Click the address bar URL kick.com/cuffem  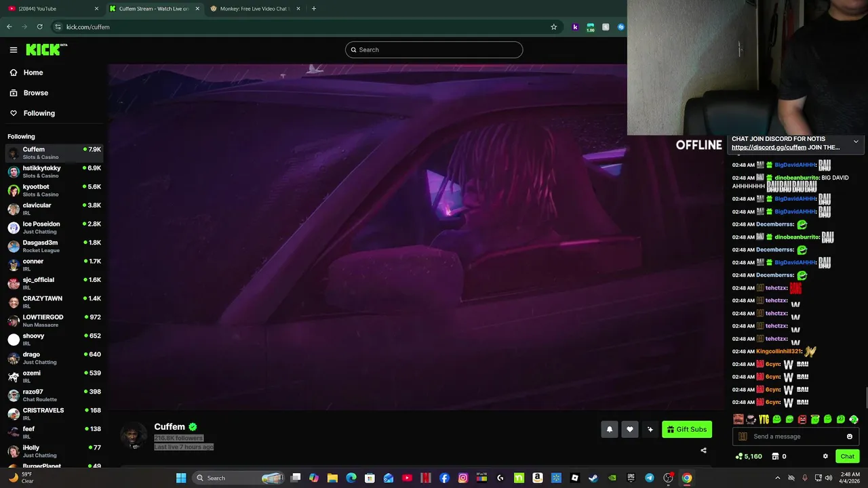click(87, 27)
